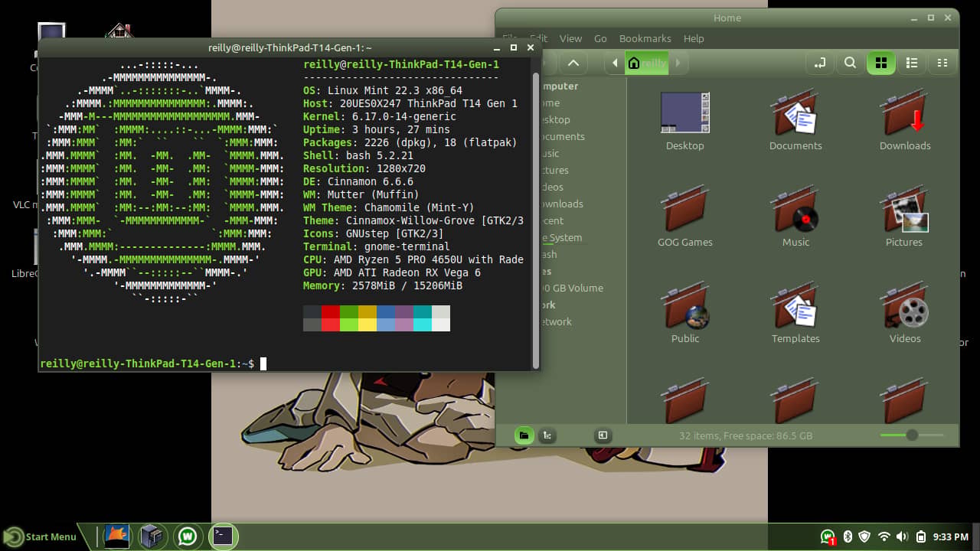980x551 pixels.
Task: Click the 'gnome-terminal' Terminal line
Action: 377,246
